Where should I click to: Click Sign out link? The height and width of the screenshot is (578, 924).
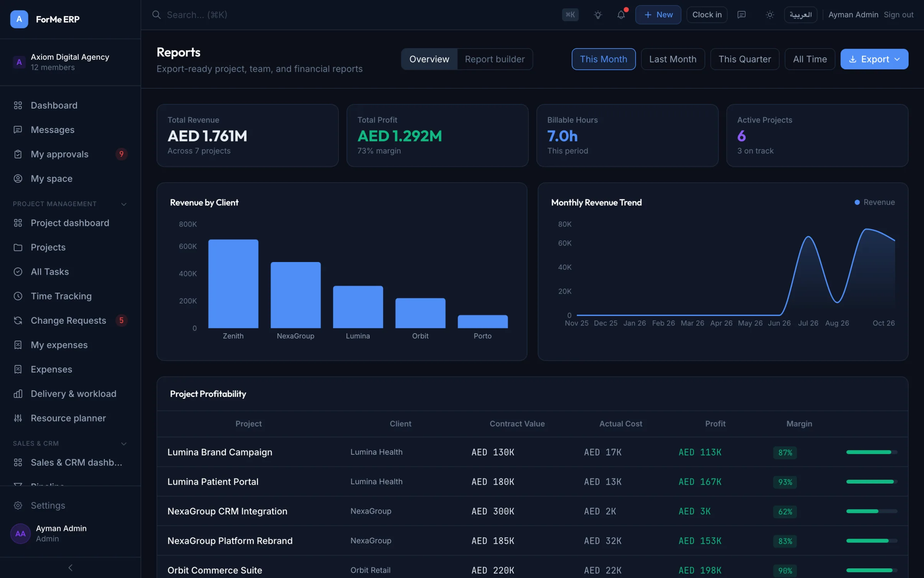[898, 15]
